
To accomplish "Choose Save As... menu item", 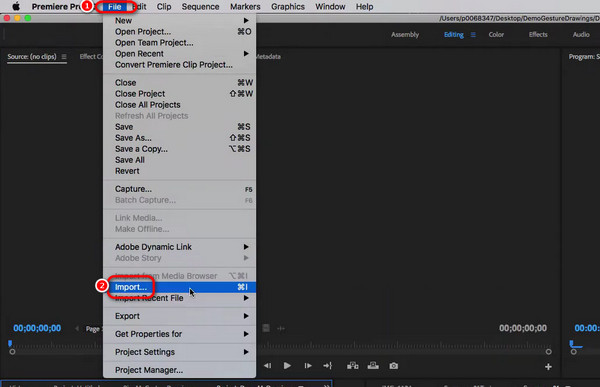I will tap(179, 138).
